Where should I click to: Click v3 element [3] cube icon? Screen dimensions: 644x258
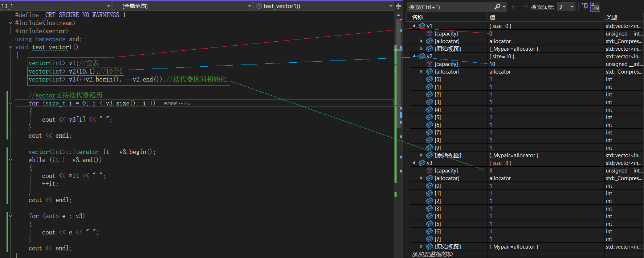pyautogui.click(x=429, y=208)
